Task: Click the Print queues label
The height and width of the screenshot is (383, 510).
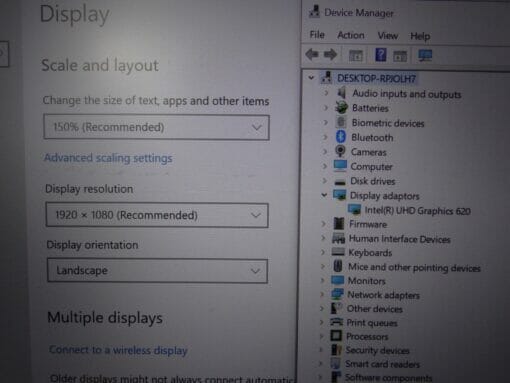Action: (x=372, y=323)
